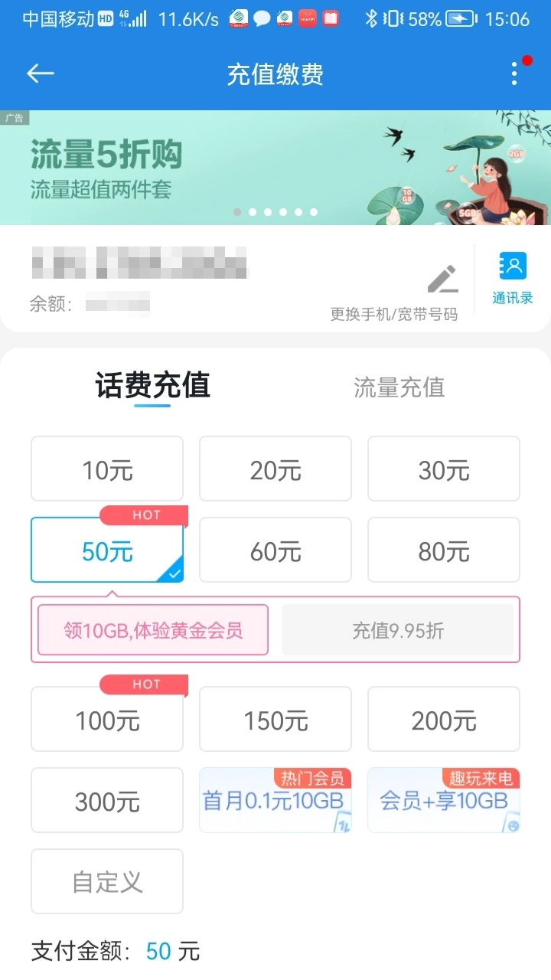The image size is (551, 980).
Task: Tap the pencil edit number icon
Action: [x=442, y=279]
